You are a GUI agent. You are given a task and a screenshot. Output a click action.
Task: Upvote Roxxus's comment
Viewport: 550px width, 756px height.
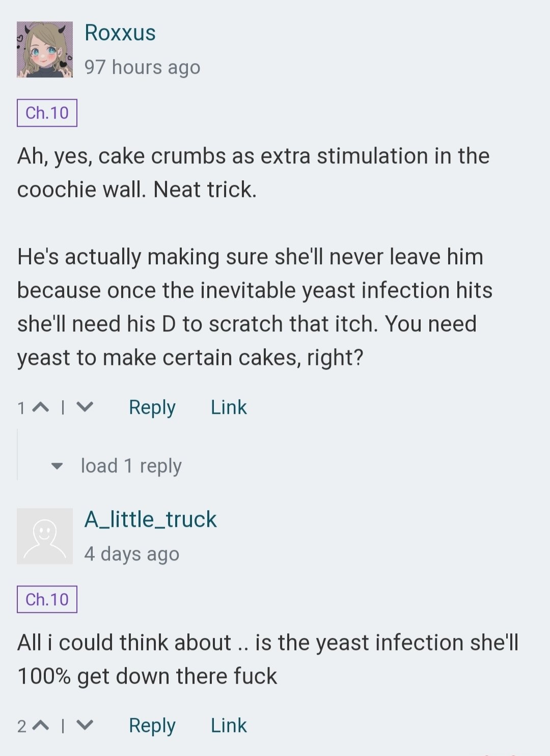click(41, 407)
